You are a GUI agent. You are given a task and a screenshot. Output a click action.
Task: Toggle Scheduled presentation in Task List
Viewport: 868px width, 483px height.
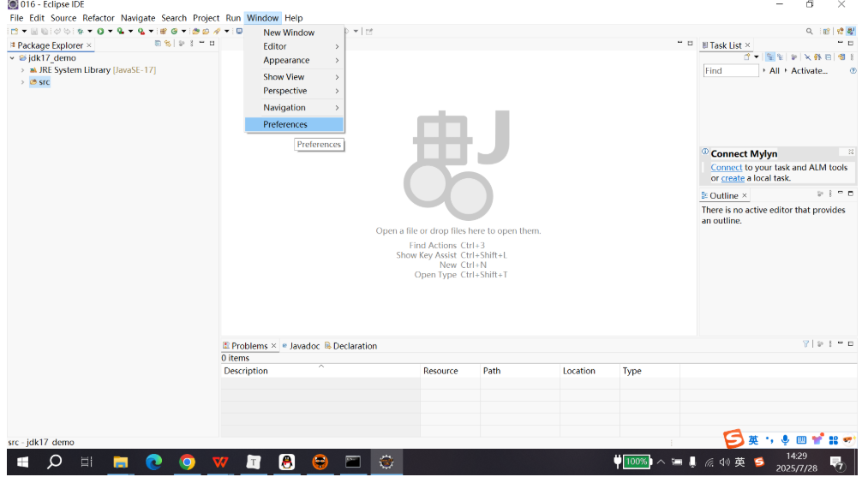point(780,57)
